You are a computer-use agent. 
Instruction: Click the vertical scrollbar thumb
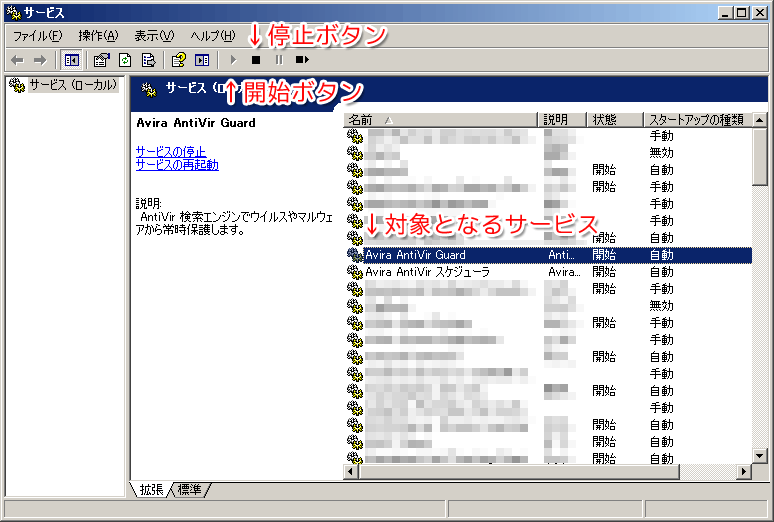pyautogui.click(x=760, y=156)
